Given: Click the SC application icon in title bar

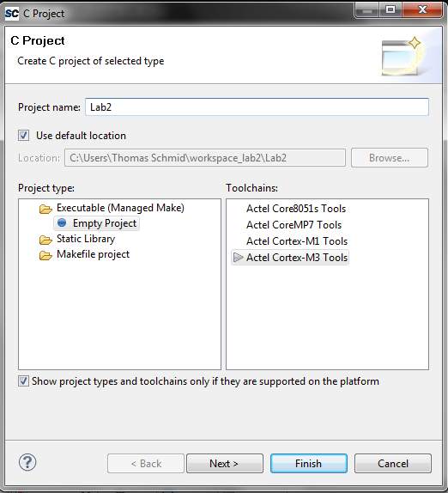Looking at the screenshot, I should [x=12, y=14].
